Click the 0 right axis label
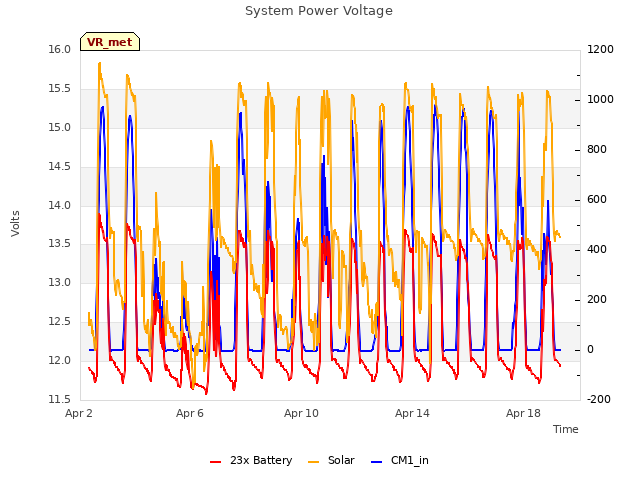The width and height of the screenshot is (640, 480). point(590,349)
